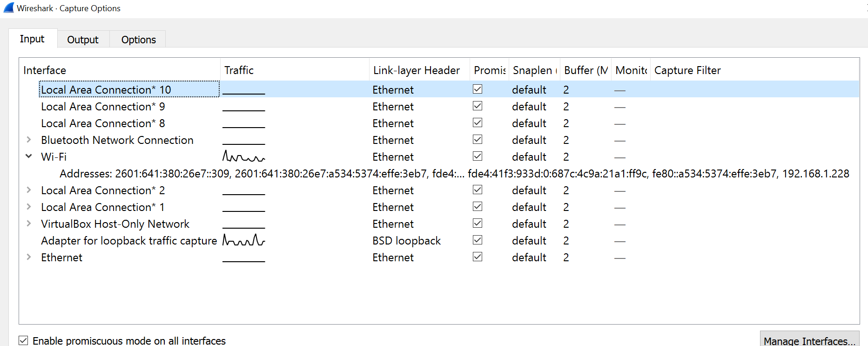
Task: Click the monitor mode dash for Local Area Connection* 10
Action: 620,90
